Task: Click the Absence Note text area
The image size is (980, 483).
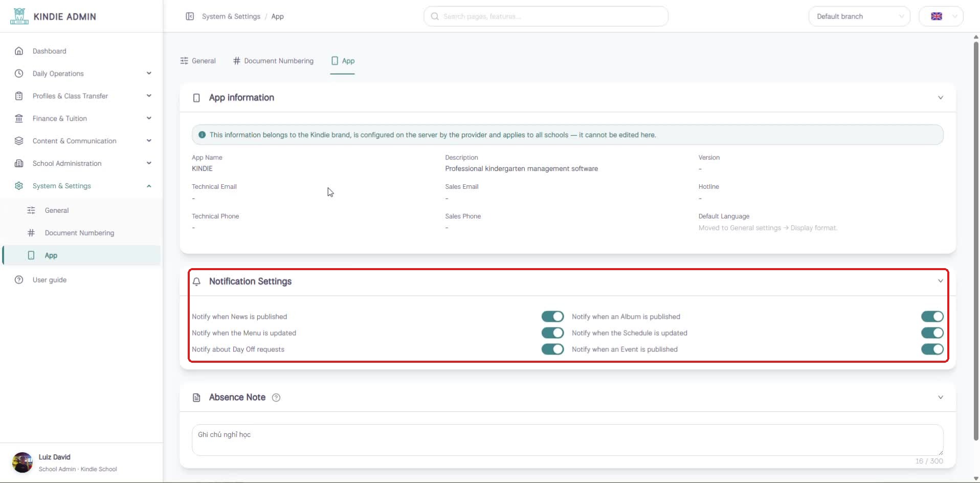Action: pyautogui.click(x=568, y=440)
